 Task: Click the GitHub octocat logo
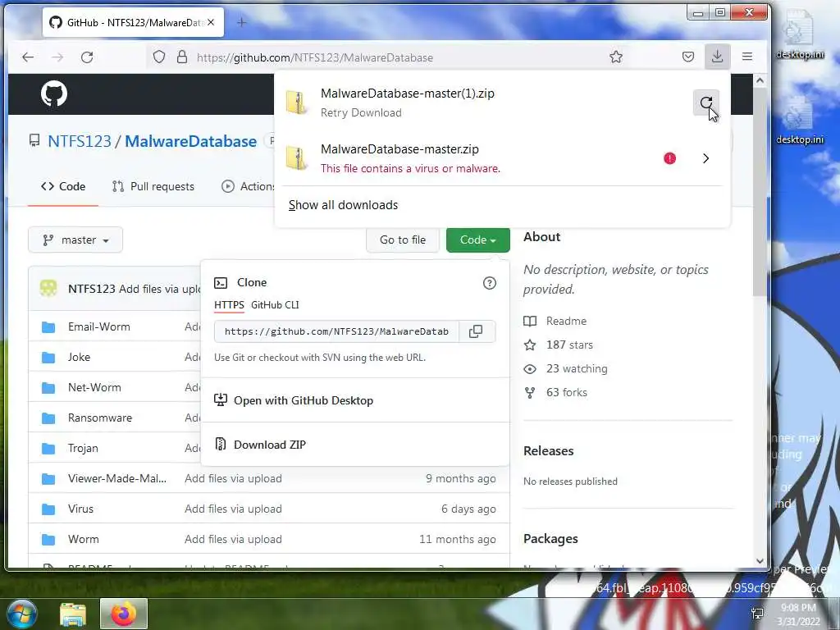pos(54,94)
